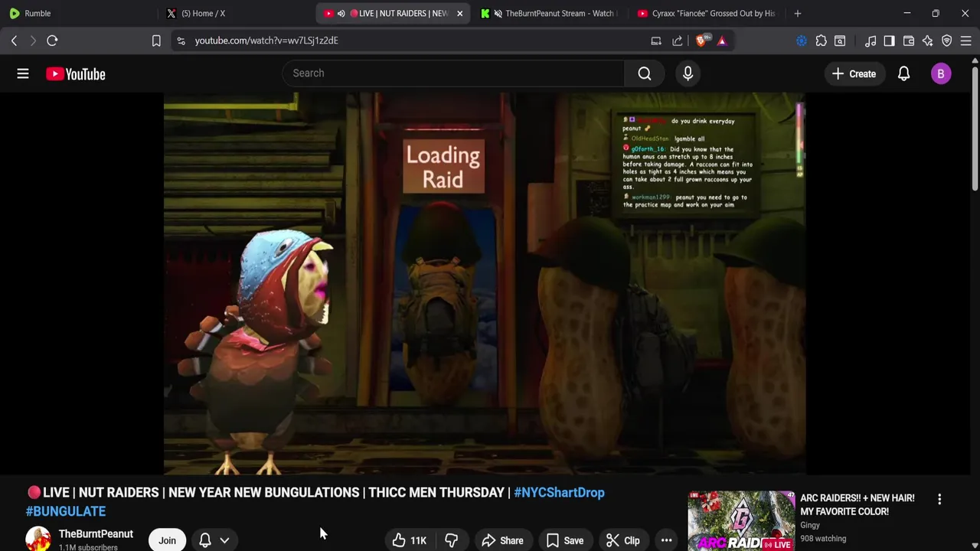Switch to TheBurntPeanut Stream Kick tab
The image size is (980, 551).
[x=550, y=13]
